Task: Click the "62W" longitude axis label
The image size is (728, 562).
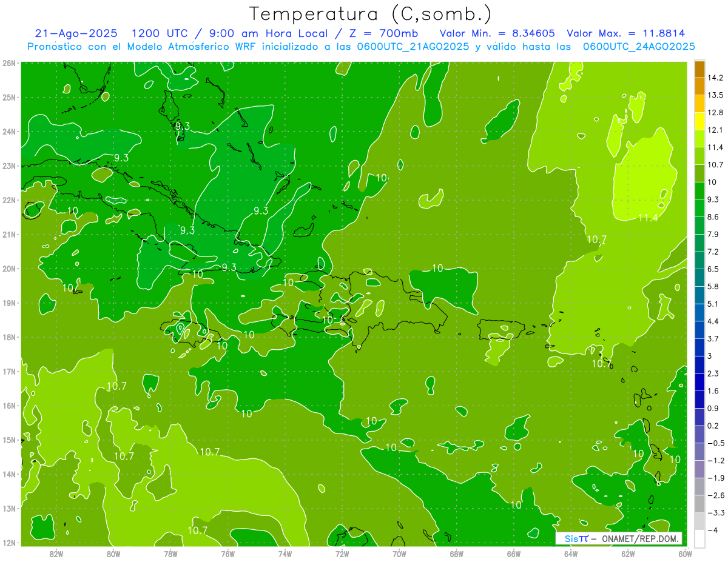Action: (x=628, y=554)
